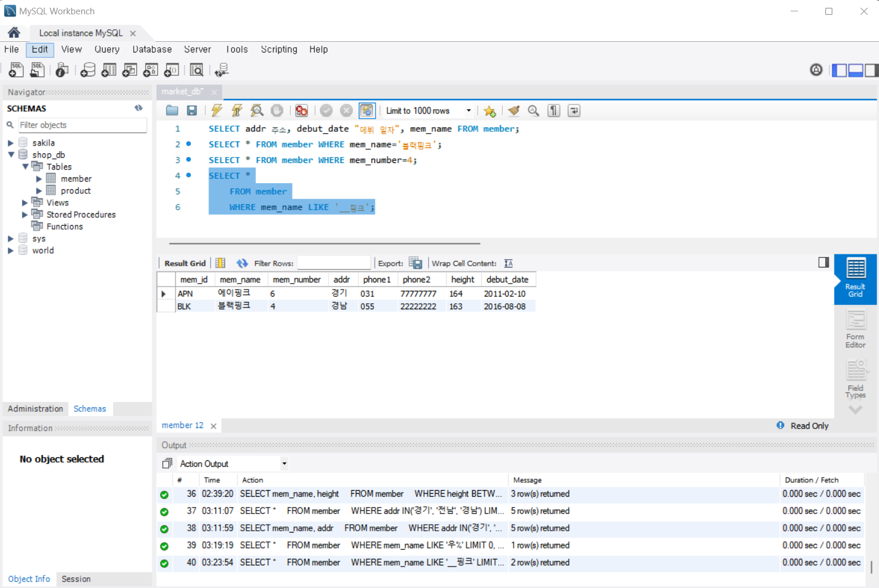The image size is (879, 588).
Task: Open the Query menu
Action: (107, 50)
